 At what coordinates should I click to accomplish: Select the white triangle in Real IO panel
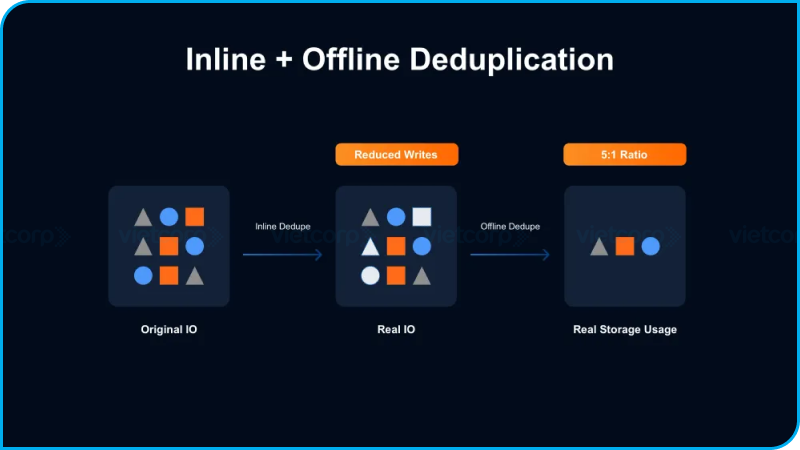(370, 246)
